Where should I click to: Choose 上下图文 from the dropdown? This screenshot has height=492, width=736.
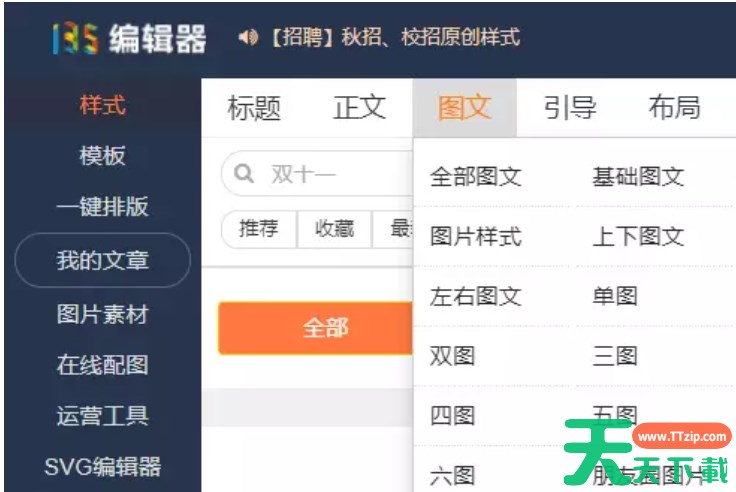(638, 236)
